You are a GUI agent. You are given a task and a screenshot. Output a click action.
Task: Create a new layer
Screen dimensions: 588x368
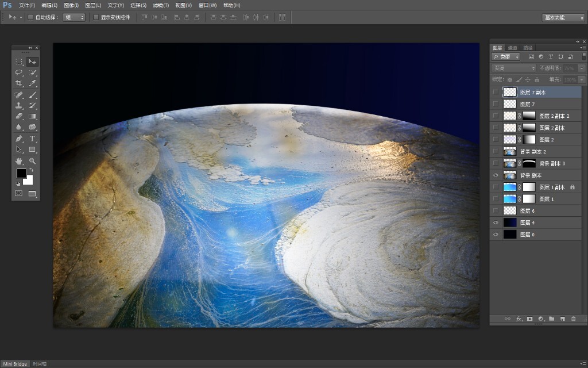563,319
